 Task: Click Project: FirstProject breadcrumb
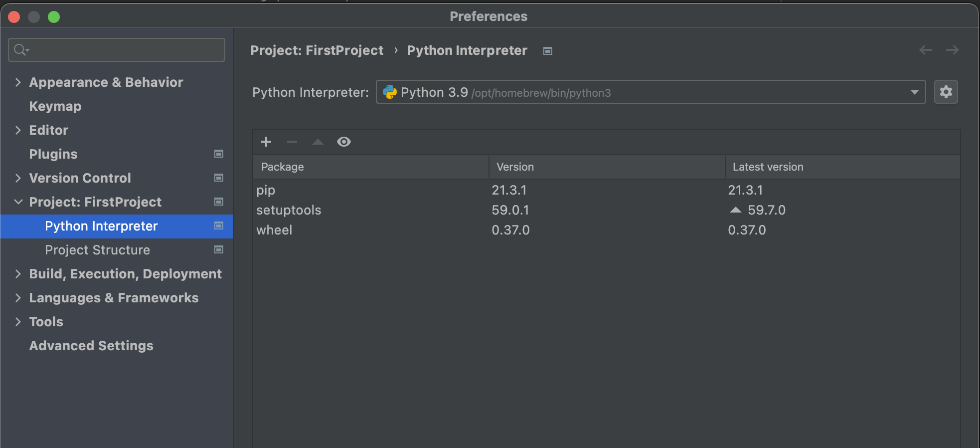(x=317, y=50)
